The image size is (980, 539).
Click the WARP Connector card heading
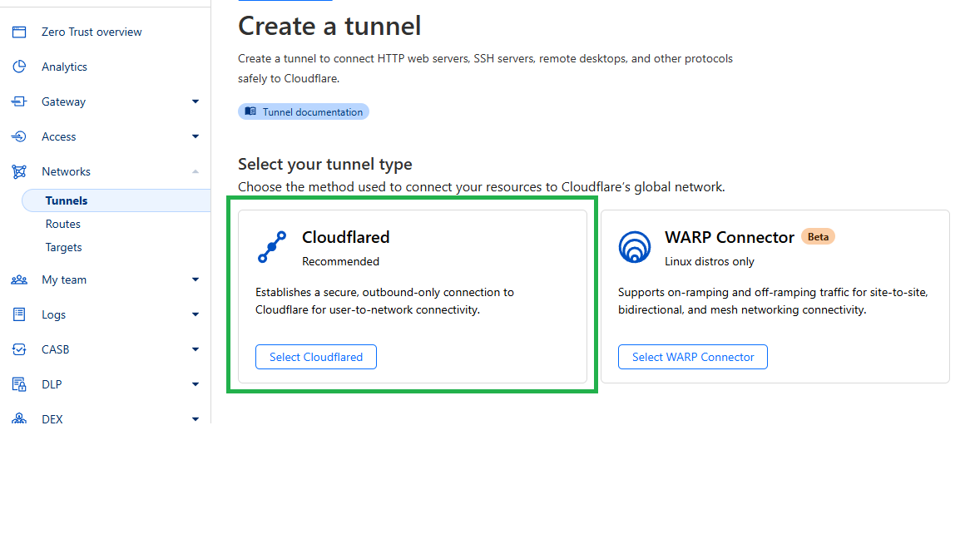730,237
